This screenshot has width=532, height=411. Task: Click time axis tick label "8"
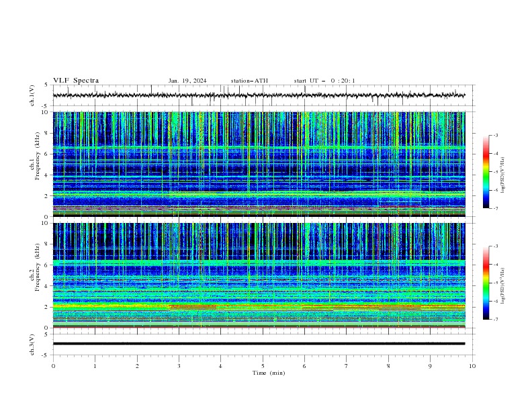pyautogui.click(x=388, y=366)
